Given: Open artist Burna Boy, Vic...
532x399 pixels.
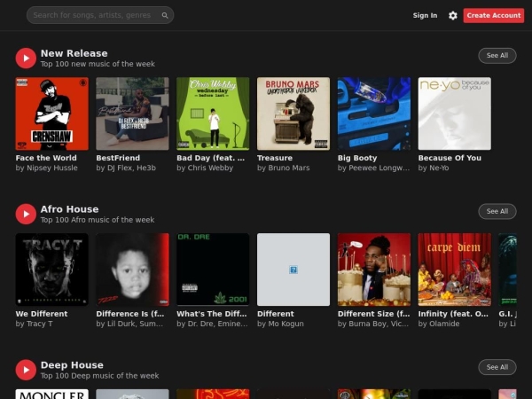Looking at the screenshot, I should (x=373, y=324).
